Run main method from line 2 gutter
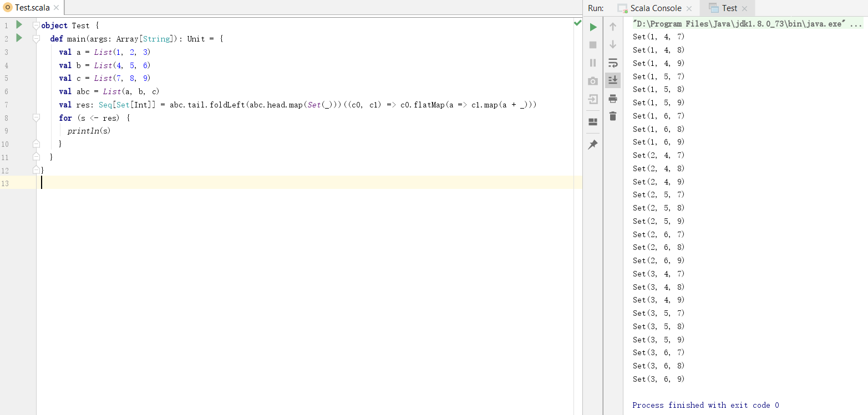Viewport: 868px width, 415px height. [19, 38]
